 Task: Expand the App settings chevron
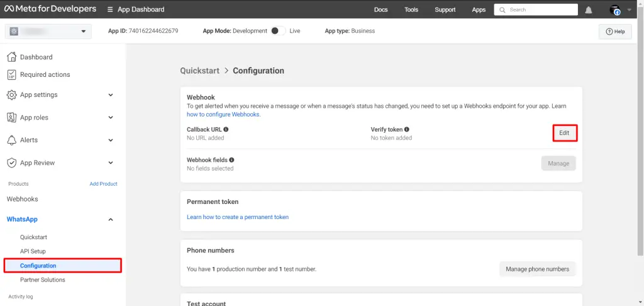[x=111, y=95]
